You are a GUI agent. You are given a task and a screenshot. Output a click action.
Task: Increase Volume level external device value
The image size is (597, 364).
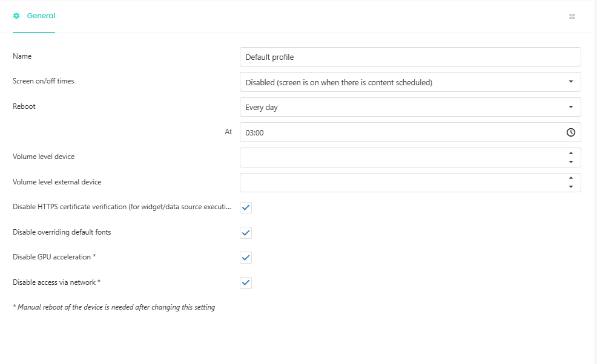[x=571, y=178]
